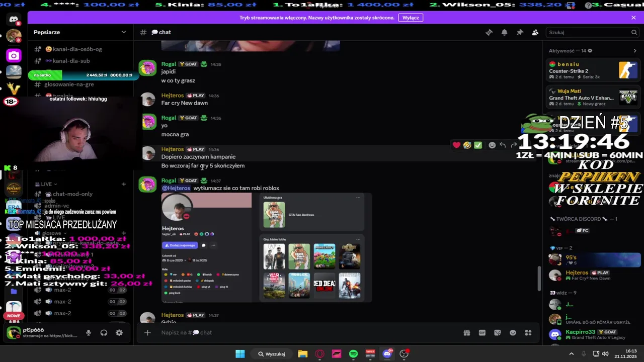This screenshot has height=362, width=644.
Task: Show pinned messages pin icon
Action: click(520, 32)
